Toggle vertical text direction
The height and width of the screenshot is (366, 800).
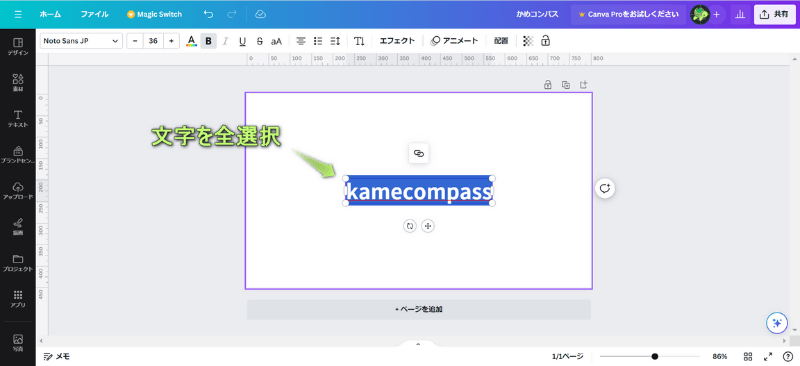[x=359, y=41]
